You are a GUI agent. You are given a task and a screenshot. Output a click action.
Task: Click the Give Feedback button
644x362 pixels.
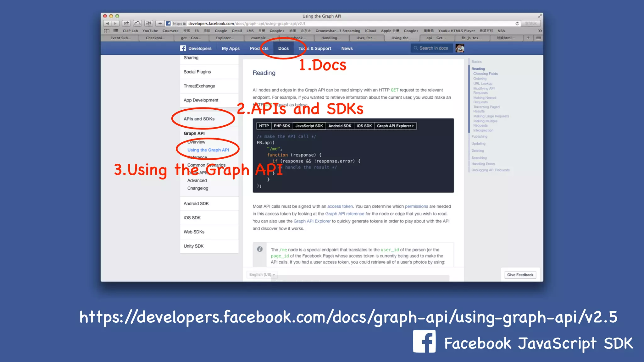tap(520, 275)
